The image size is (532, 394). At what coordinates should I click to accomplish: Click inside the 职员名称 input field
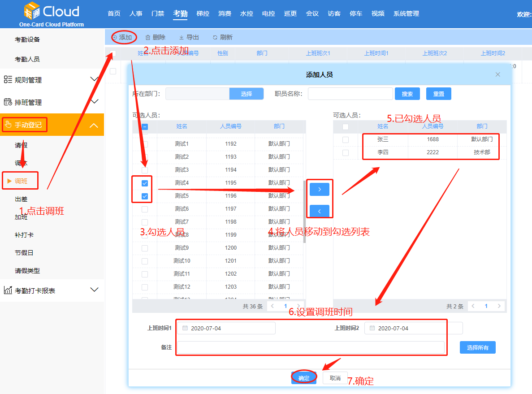(350, 93)
